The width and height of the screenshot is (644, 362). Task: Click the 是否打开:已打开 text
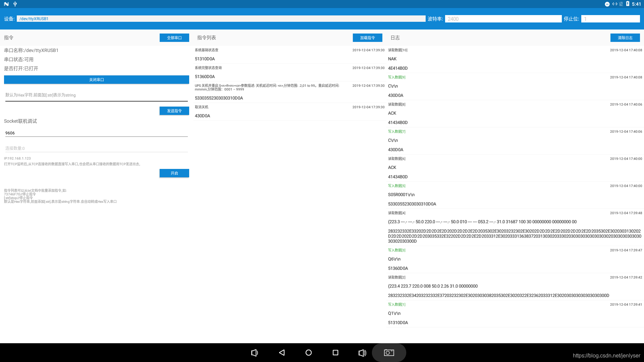21,68
